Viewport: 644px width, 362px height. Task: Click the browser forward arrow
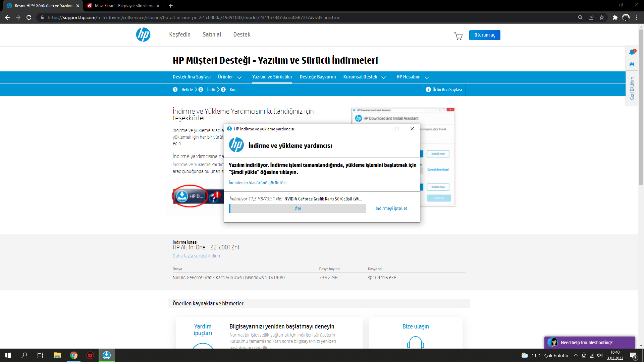[x=18, y=17]
